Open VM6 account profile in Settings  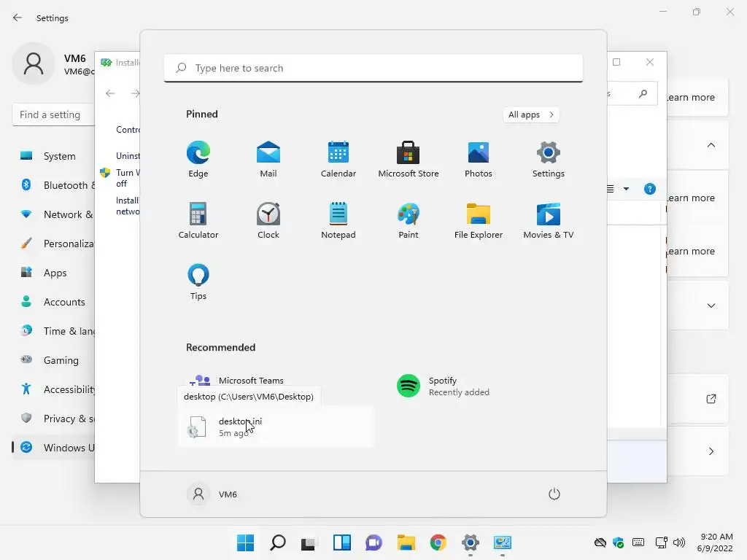(x=53, y=64)
